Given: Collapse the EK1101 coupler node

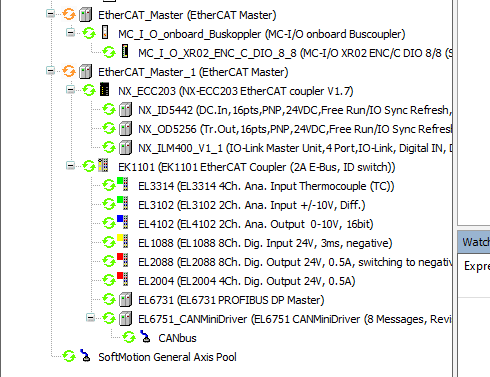Looking at the screenshot, I should click(70, 166).
